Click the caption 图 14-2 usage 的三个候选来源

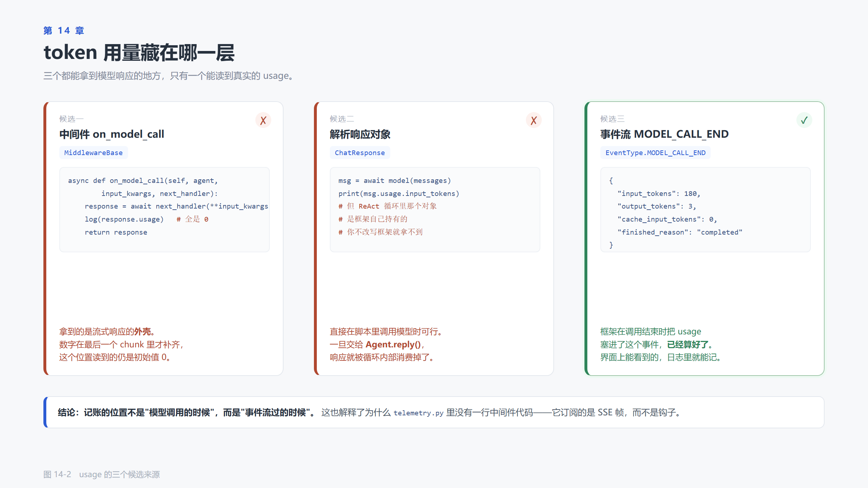102,474
